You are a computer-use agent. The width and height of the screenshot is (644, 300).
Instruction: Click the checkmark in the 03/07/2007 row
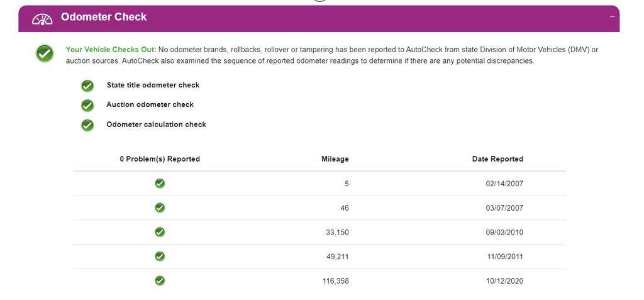pos(160,208)
